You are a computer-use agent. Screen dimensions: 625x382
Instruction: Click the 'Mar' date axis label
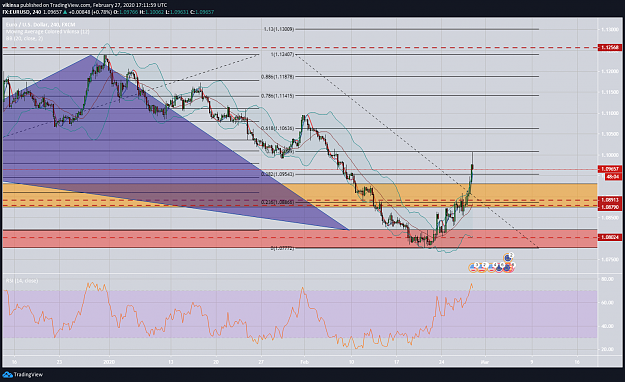click(x=485, y=362)
